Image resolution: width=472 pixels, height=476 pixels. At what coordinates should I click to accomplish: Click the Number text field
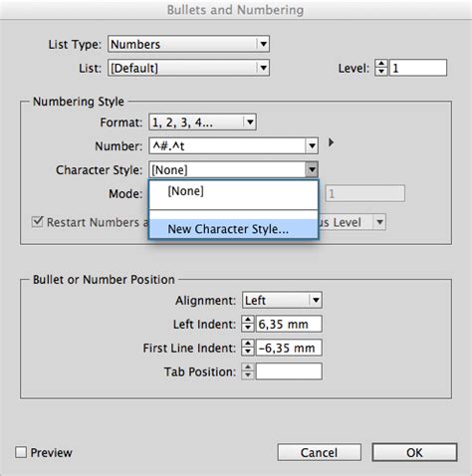pyautogui.click(x=227, y=146)
